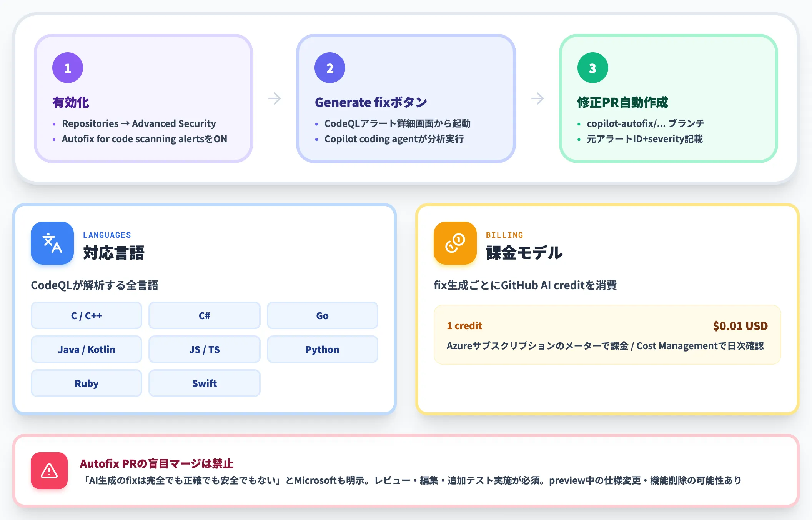Click the Generate fixボタン heading

(x=371, y=102)
